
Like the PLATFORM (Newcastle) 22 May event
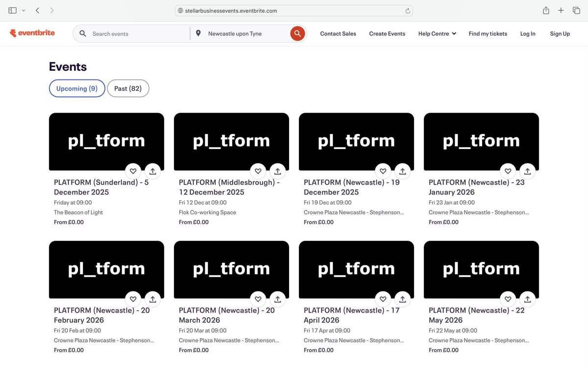pos(508,299)
